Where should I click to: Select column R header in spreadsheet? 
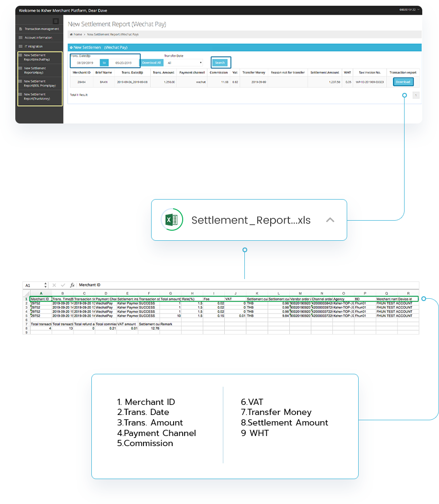click(408, 293)
